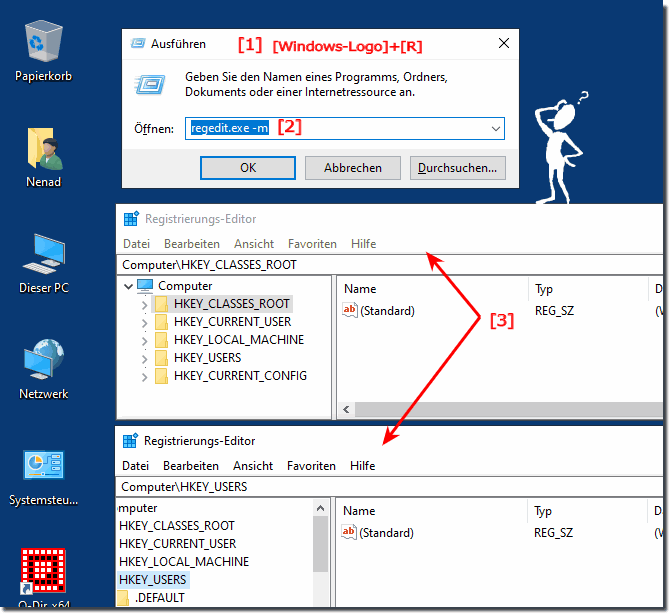Click the lower editor tree's vertical scrollbar thumb
Screen dimensions: 670x614
click(x=320, y=543)
